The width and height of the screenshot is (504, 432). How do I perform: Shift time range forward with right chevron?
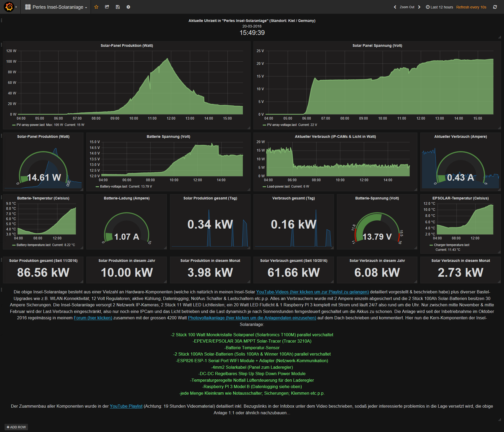click(x=419, y=7)
